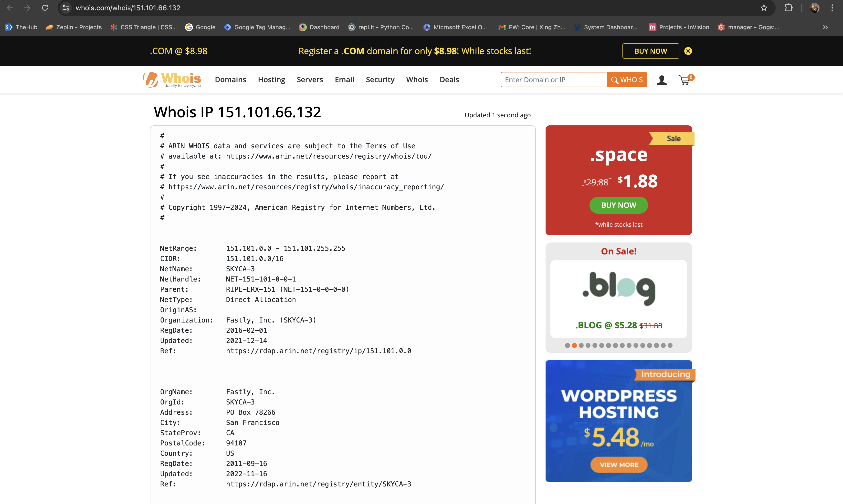Click VIEW MORE on WordPress Hosting ad
This screenshot has width=843, height=504.
point(619,465)
